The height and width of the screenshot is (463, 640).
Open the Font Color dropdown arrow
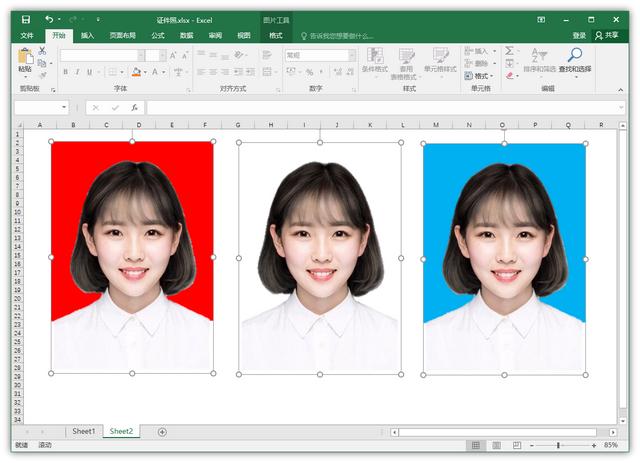pos(164,72)
